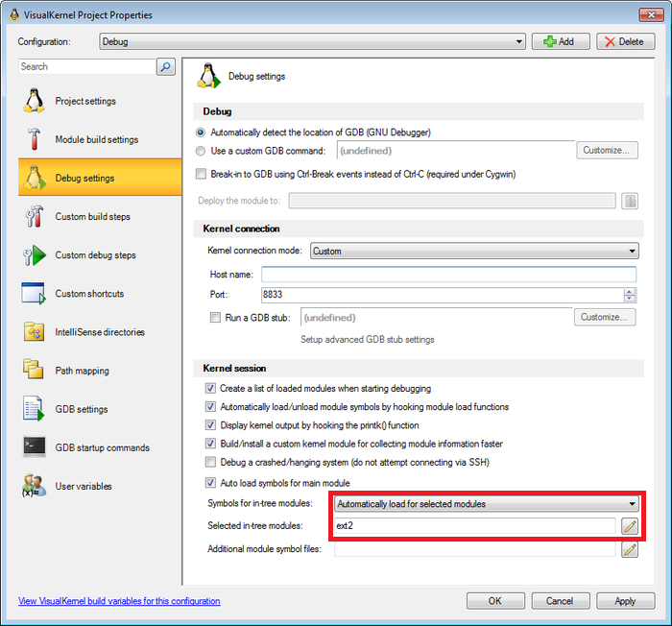Screen dimensions: 672x626
Task: Click the OK button
Action: click(x=495, y=601)
